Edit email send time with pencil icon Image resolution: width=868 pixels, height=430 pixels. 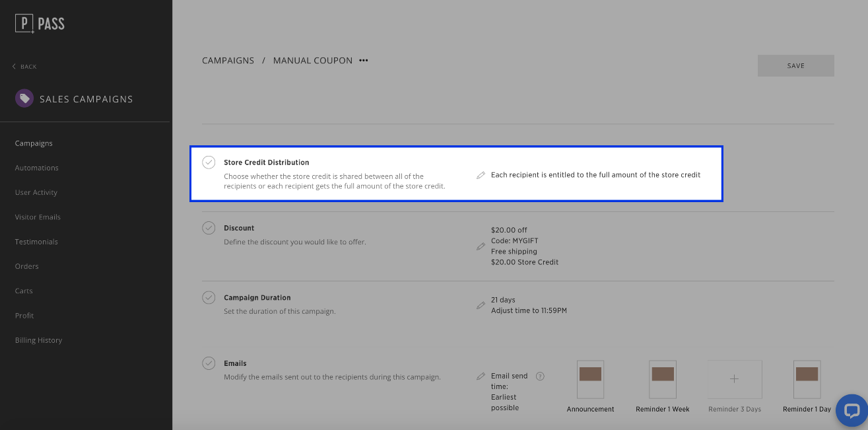(481, 376)
